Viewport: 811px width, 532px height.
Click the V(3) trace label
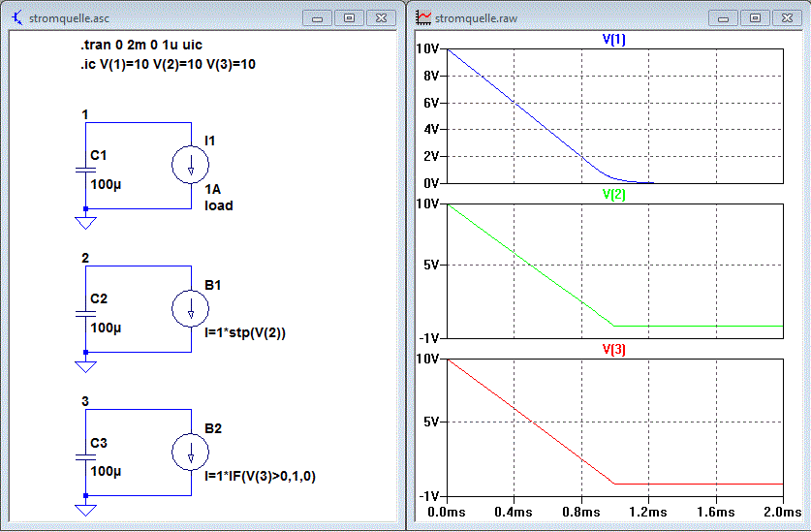click(x=614, y=350)
